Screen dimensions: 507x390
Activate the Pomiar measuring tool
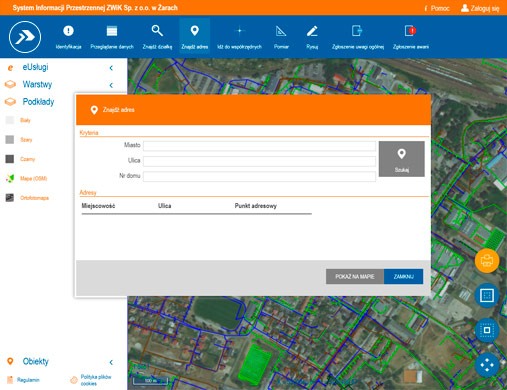coord(281,37)
